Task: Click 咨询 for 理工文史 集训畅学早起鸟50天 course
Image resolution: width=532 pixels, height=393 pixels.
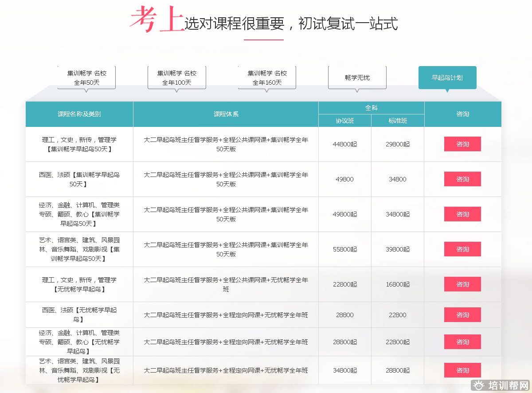Action: (462, 144)
